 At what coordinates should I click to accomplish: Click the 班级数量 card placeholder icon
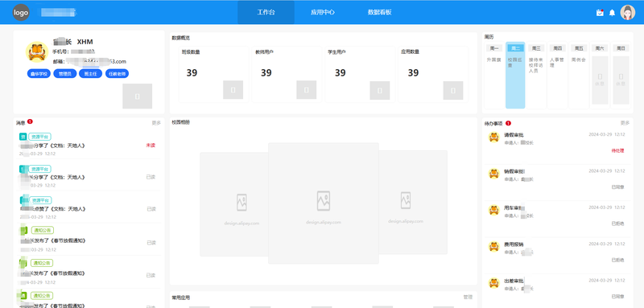(x=233, y=90)
